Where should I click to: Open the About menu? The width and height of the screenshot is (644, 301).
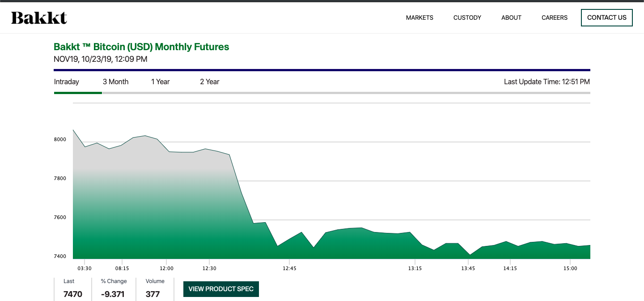tap(511, 18)
